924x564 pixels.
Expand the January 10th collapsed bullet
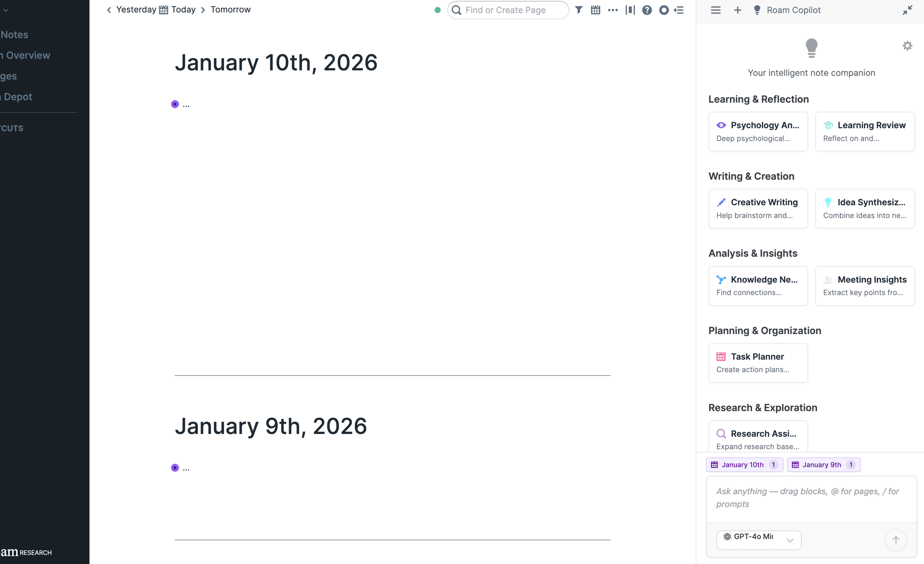[175, 104]
